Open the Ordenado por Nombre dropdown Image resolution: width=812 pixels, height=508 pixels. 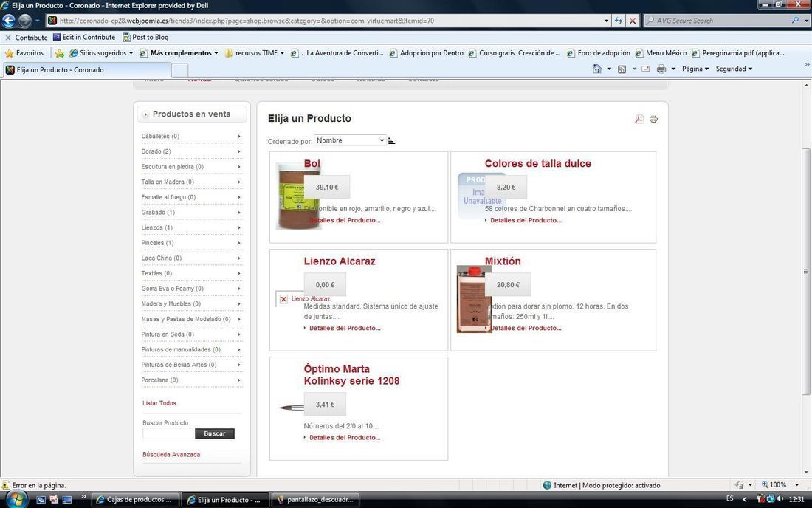[350, 140]
